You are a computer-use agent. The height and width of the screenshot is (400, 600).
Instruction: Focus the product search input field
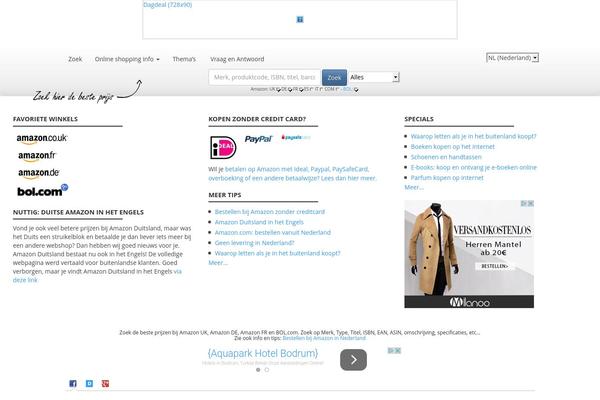point(264,77)
